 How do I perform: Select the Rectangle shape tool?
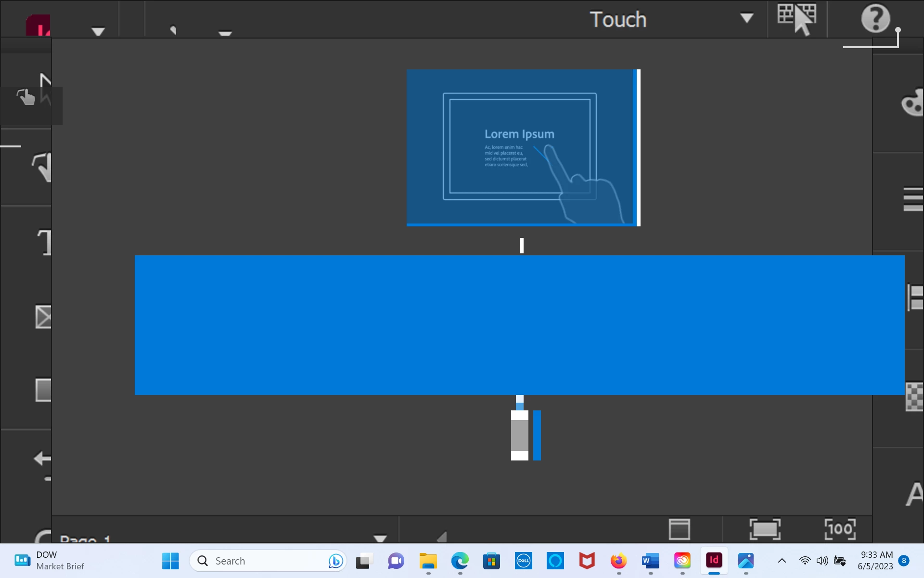pos(43,390)
